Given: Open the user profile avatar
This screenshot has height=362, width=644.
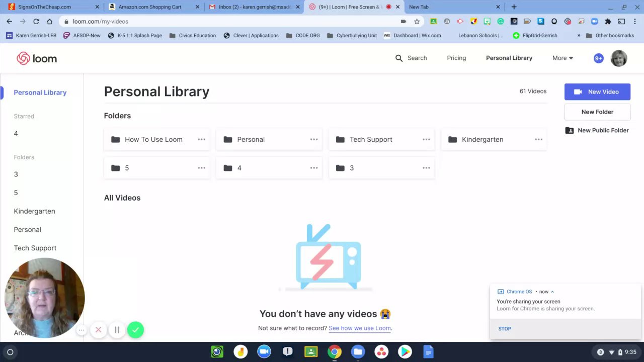Looking at the screenshot, I should pyautogui.click(x=619, y=58).
